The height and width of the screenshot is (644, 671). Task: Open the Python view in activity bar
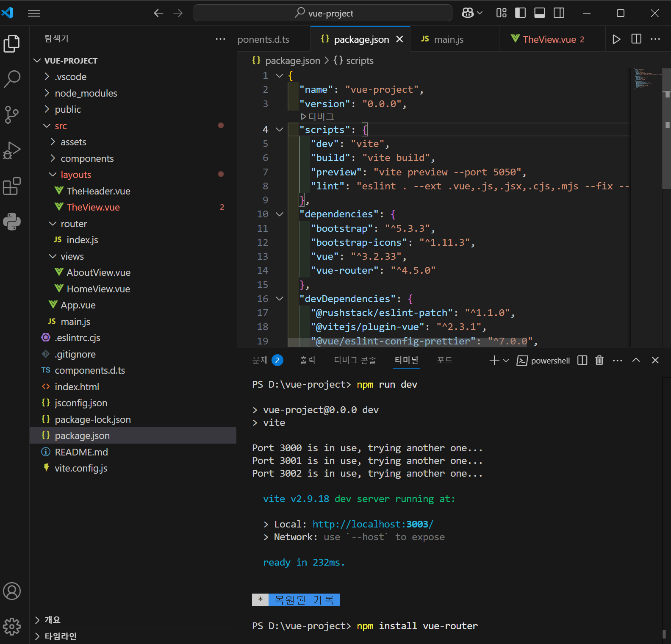[12, 222]
